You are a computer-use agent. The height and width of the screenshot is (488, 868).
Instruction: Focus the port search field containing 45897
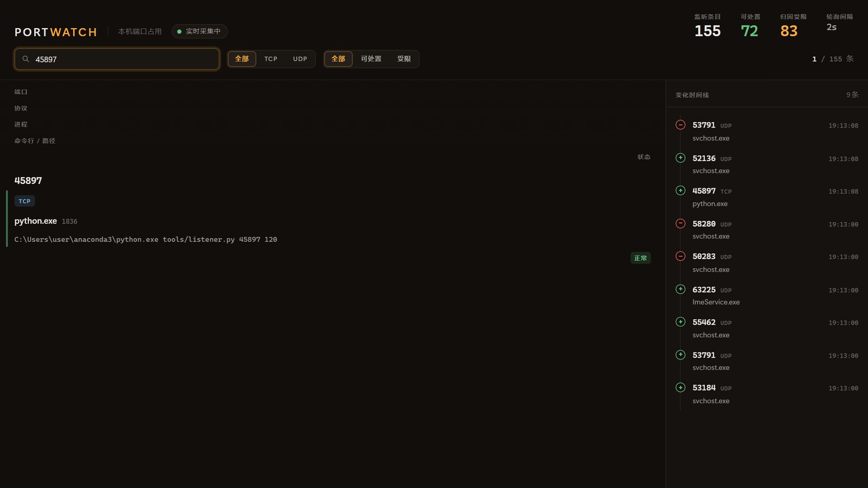(x=117, y=59)
